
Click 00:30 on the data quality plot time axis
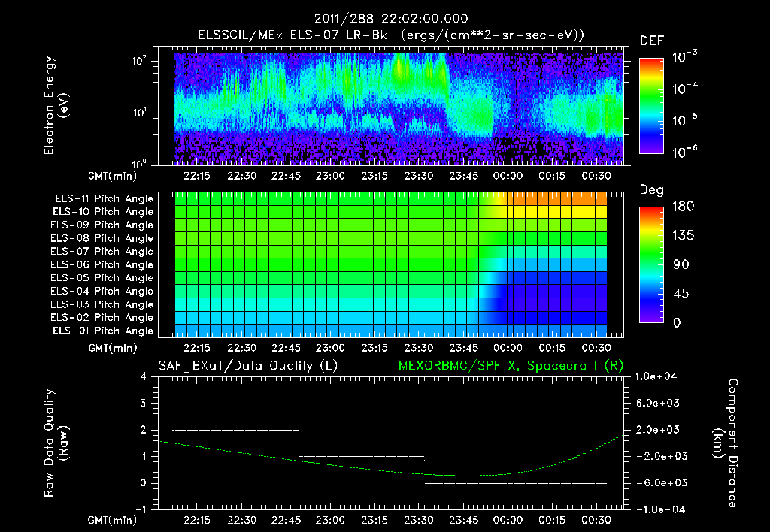coord(596,520)
